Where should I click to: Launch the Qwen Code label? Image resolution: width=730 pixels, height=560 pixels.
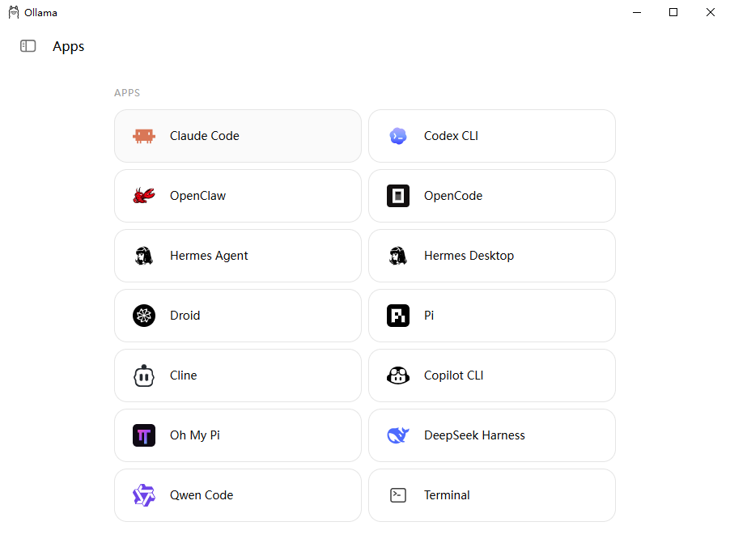(202, 495)
